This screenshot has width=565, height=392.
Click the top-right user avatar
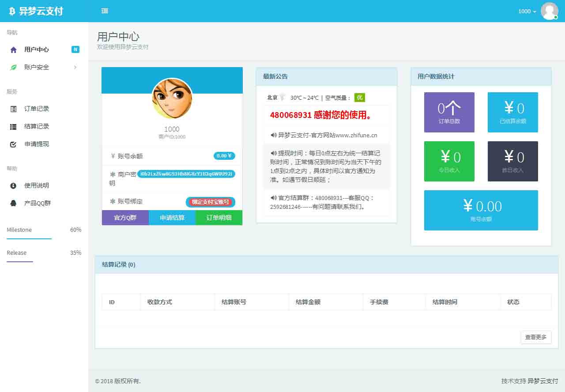click(549, 11)
